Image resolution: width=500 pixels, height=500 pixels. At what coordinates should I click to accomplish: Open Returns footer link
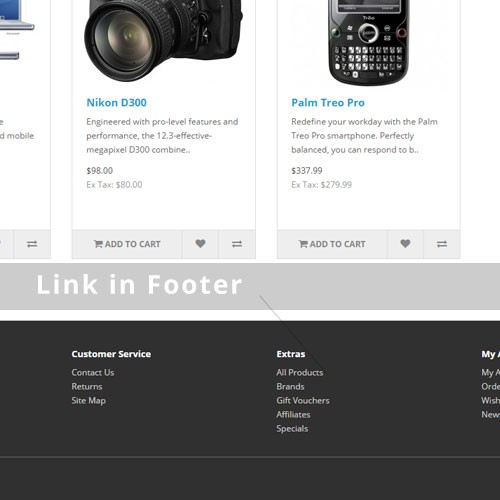click(x=87, y=386)
